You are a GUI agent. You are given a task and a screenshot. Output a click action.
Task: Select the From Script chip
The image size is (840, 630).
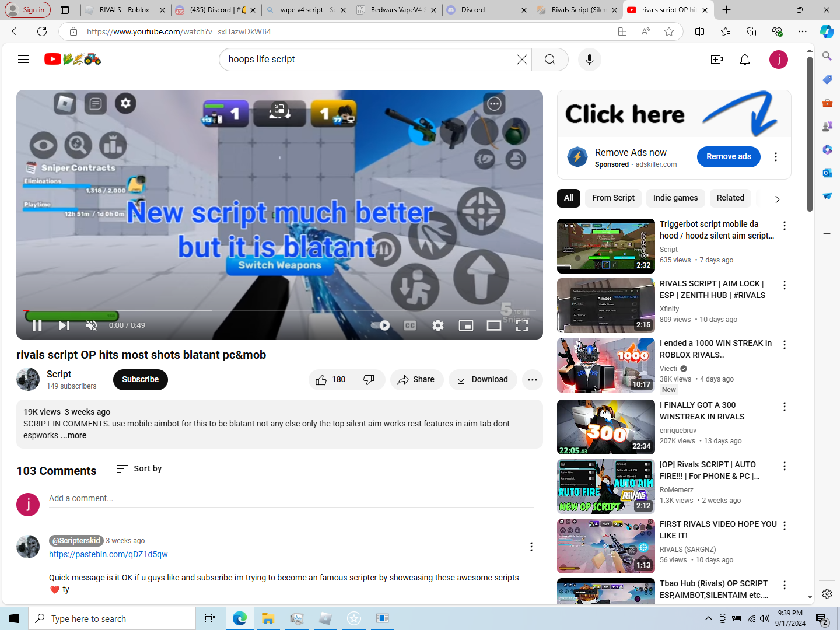(x=613, y=198)
